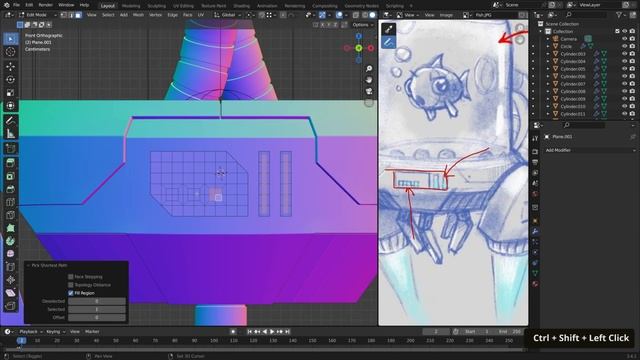Select the Add Cube tool

[11, 148]
